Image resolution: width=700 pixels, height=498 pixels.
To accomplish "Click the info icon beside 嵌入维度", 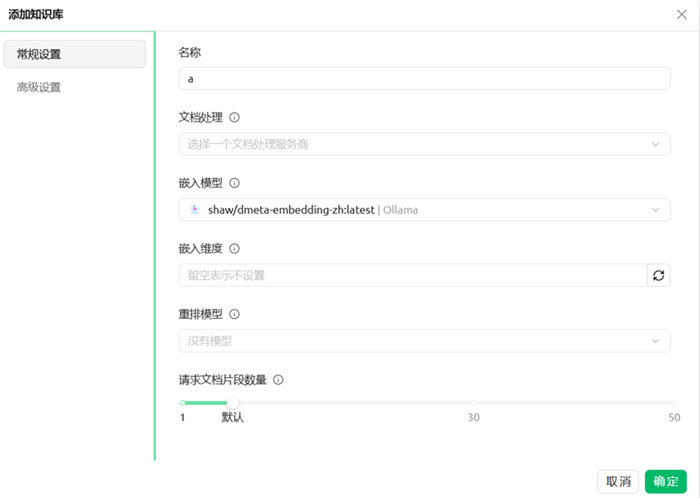I will (x=234, y=249).
